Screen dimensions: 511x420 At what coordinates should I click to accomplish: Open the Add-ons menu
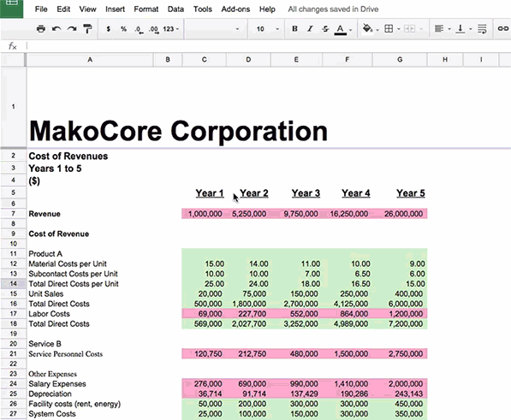[235, 9]
